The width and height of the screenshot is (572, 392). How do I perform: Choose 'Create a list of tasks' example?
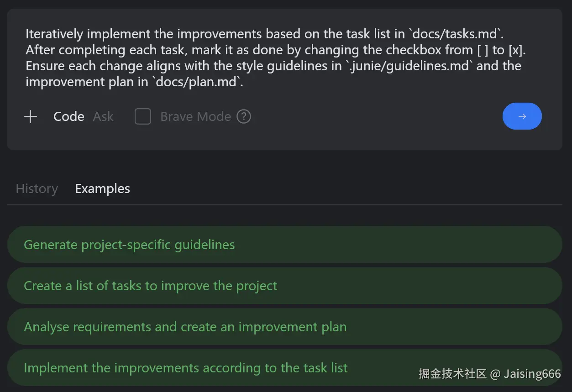tap(150, 286)
